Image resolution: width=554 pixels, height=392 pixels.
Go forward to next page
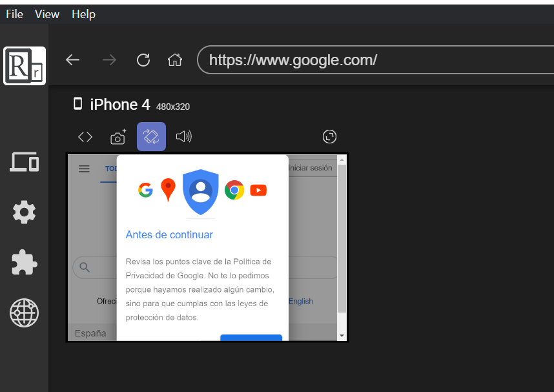tap(109, 60)
